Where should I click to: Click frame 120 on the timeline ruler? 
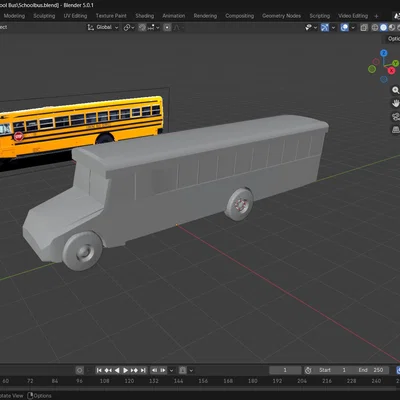tap(129, 381)
